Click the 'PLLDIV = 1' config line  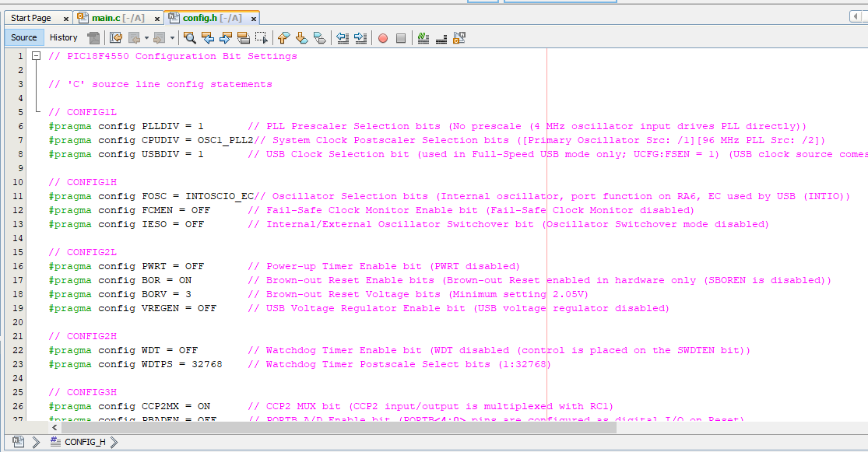(125, 126)
